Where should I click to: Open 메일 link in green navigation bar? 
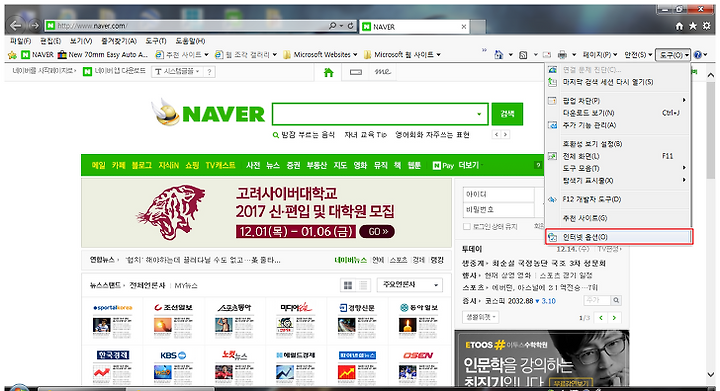99,165
